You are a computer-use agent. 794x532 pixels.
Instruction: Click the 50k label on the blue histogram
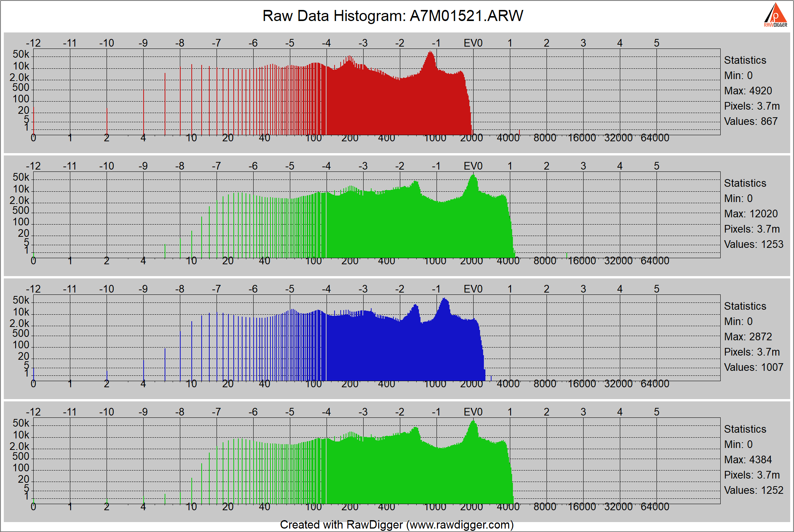[x=21, y=300]
